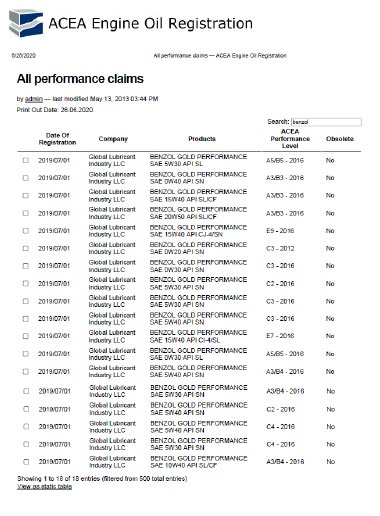
Task: Tick checkbox for 20W50 API SL/CF row
Action: tap(26, 213)
